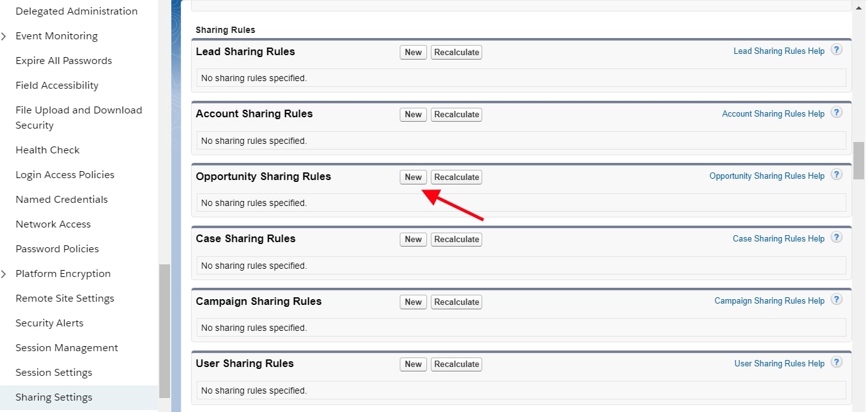Click the Campaign Sharing Rules help icon

tap(836, 299)
